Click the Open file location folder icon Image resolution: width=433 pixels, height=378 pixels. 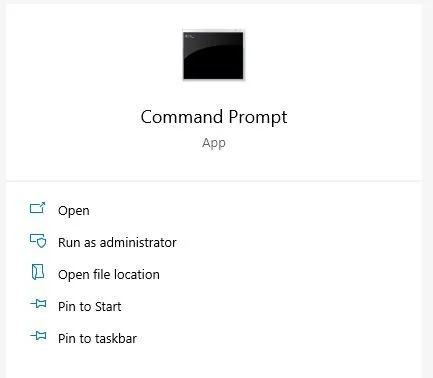[x=38, y=272]
